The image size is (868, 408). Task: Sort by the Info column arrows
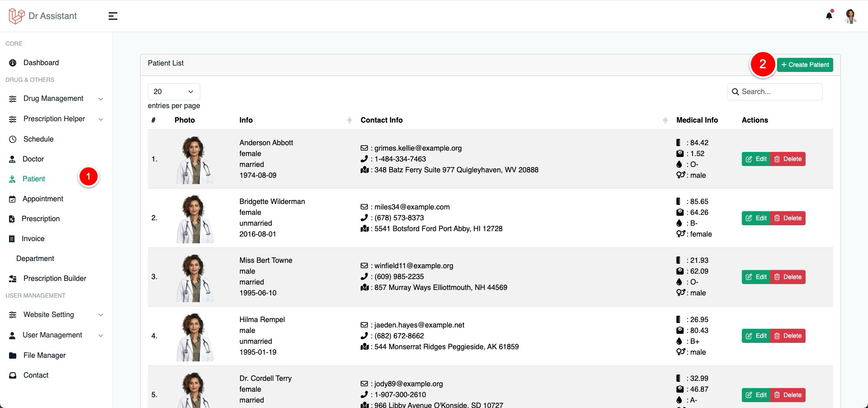(349, 120)
